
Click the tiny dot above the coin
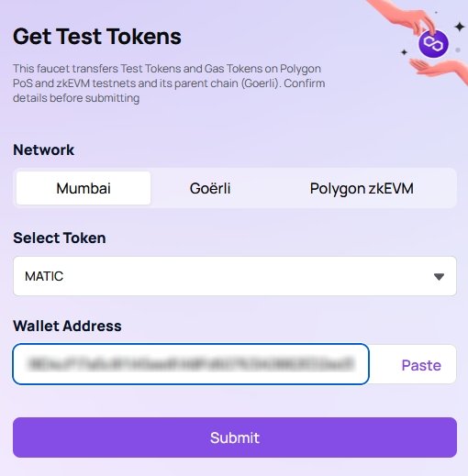click(x=436, y=13)
